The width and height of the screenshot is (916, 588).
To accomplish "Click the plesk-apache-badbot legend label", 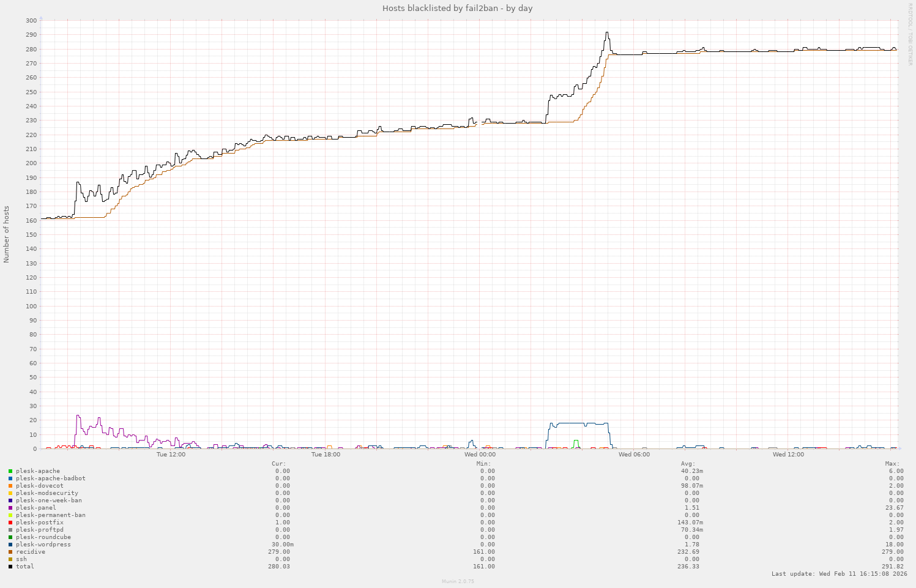I will (x=51, y=478).
